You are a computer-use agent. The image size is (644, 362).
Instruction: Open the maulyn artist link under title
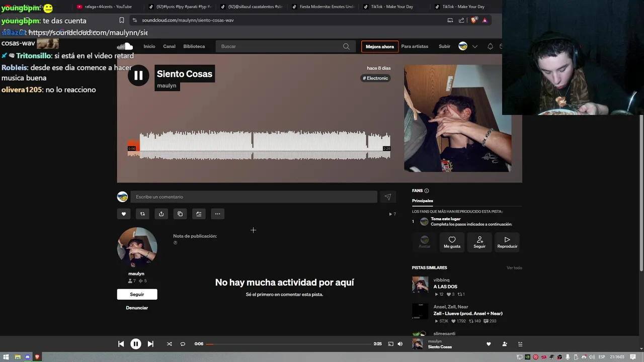click(x=167, y=85)
